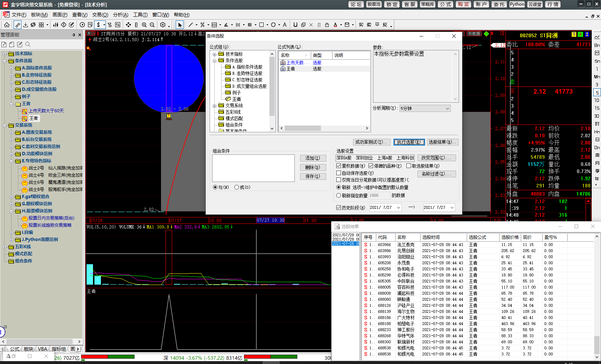Toggle the 历史阶段 checkbox
The width and height of the screenshot is (601, 364).
pos(338,207)
